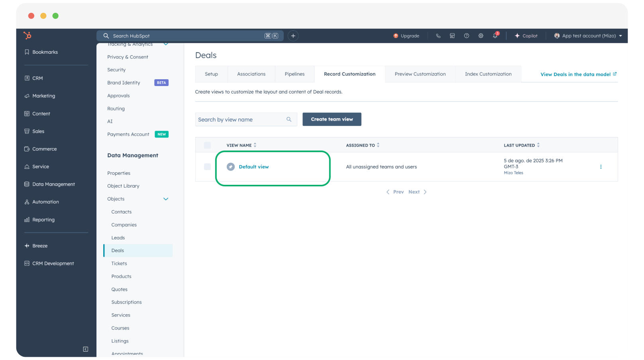Open actions menu for Default view row
644x360 pixels.
click(x=601, y=167)
